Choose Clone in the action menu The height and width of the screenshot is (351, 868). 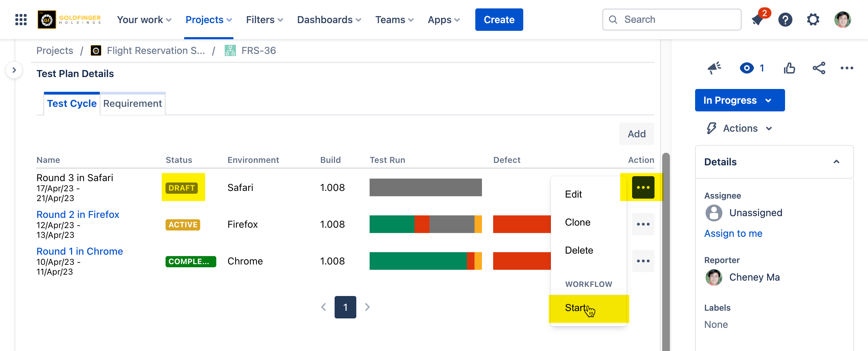point(577,222)
